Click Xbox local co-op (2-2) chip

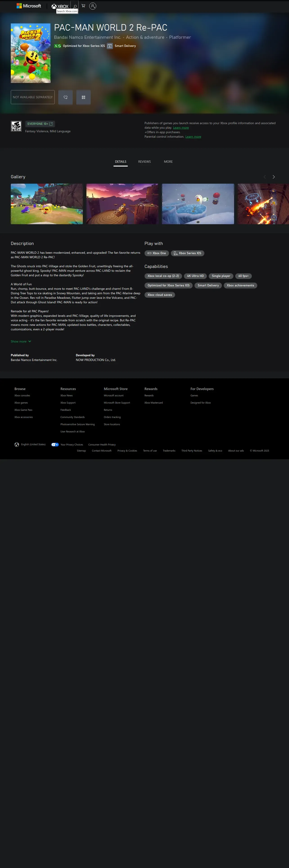click(163, 276)
